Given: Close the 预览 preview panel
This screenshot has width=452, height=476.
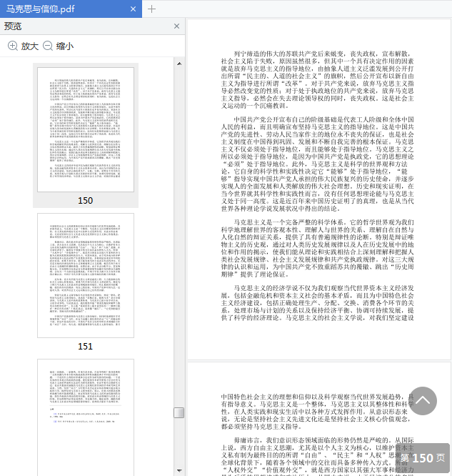Looking at the screenshot, I should 176,26.
